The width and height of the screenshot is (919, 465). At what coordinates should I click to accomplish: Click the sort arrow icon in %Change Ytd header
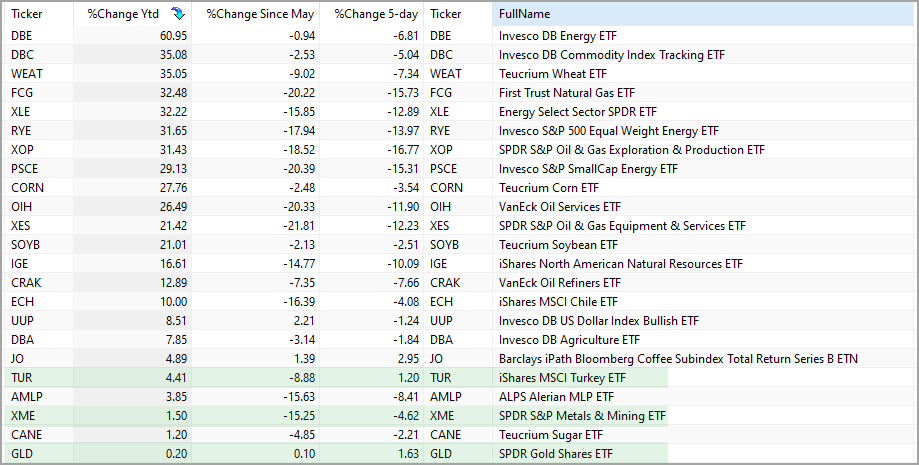click(x=177, y=13)
